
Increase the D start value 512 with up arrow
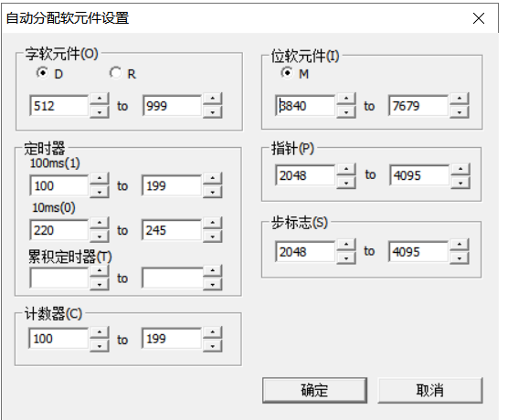[x=100, y=99]
